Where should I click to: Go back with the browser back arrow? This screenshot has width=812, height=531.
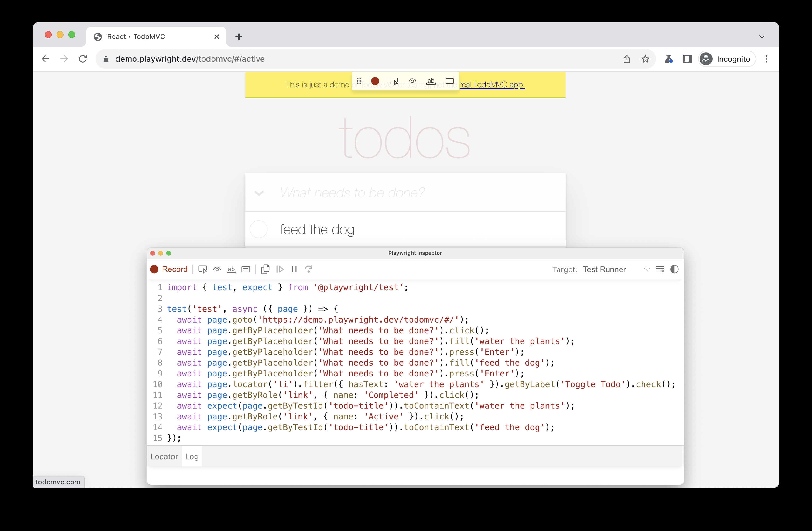pyautogui.click(x=45, y=59)
